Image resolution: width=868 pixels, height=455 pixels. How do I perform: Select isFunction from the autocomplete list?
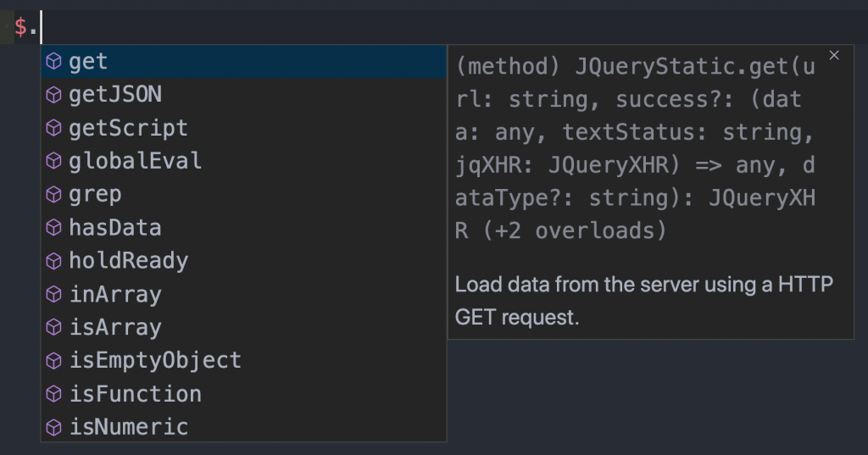click(x=136, y=394)
